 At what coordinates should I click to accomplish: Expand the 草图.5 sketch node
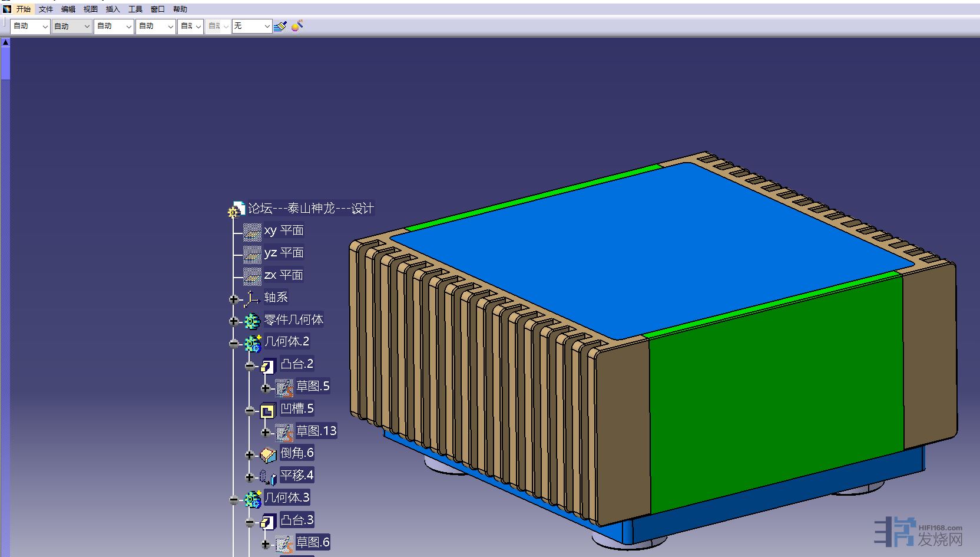point(266,388)
